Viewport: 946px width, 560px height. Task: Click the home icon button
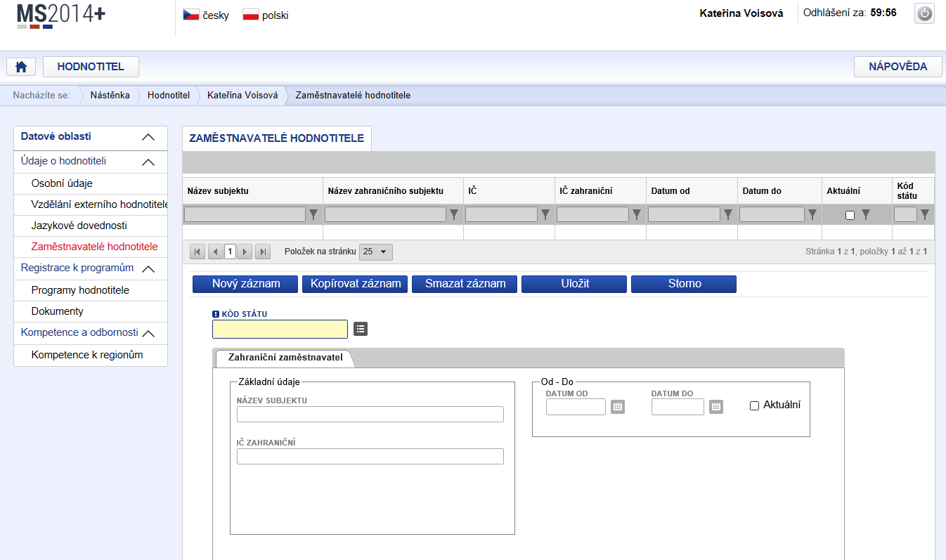click(x=21, y=67)
